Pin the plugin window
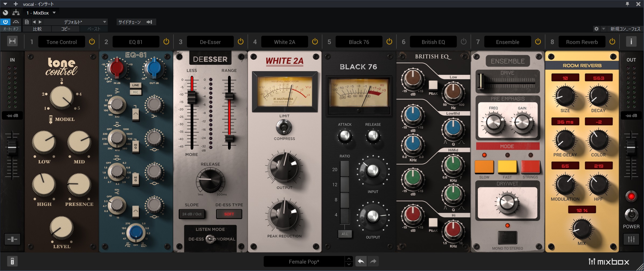644x271 pixels. [x=627, y=4]
